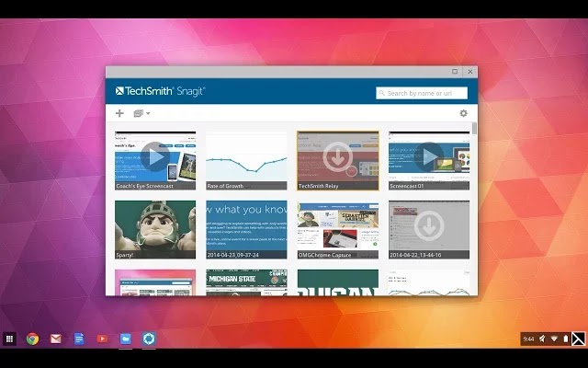Viewport: 588px width, 368px height.
Task: Click the TechSmith Snagit logo
Action: point(161,91)
